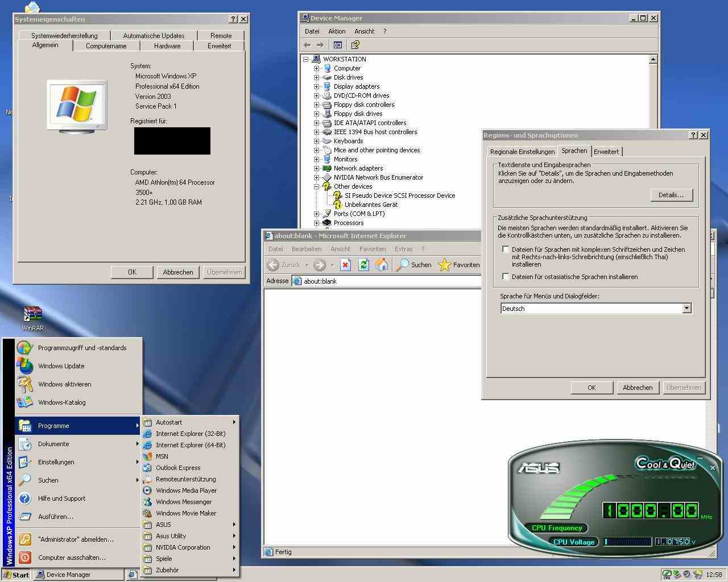Open the Deutsch language dropdown
The height and width of the screenshot is (582, 728).
coord(686,308)
